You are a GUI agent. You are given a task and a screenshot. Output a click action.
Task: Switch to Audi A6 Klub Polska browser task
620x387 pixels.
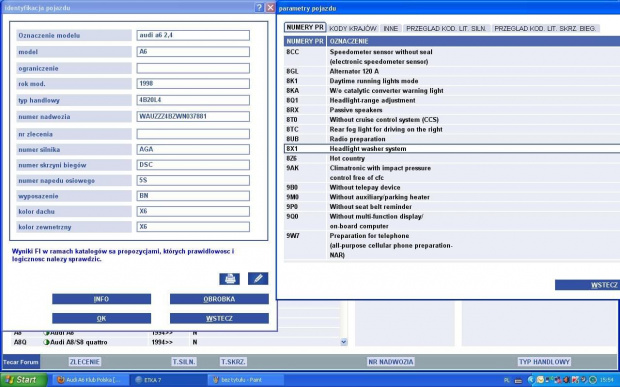92,380
